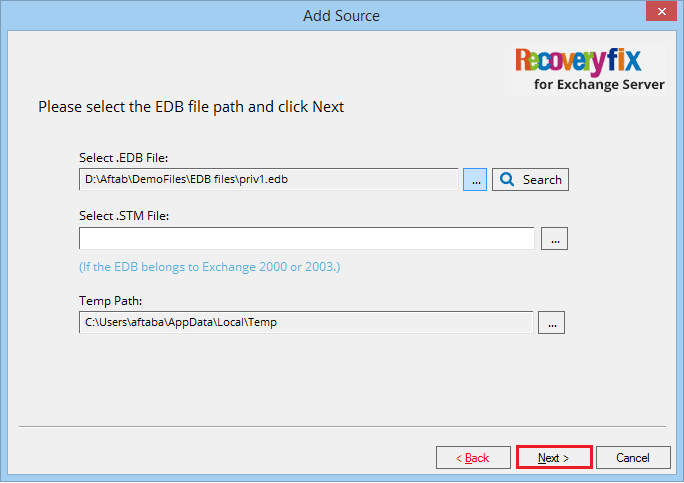Image resolution: width=684 pixels, height=483 pixels.
Task: Focus the Select .EDB File path field
Action: click(x=268, y=179)
